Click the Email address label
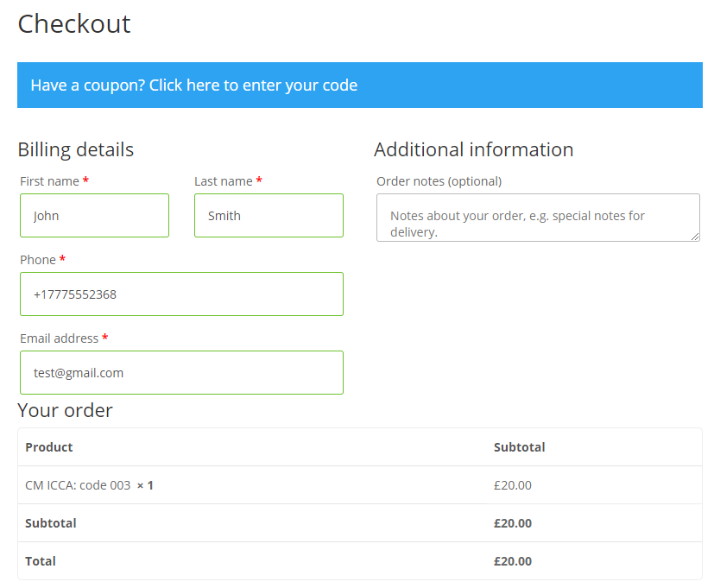 [60, 338]
